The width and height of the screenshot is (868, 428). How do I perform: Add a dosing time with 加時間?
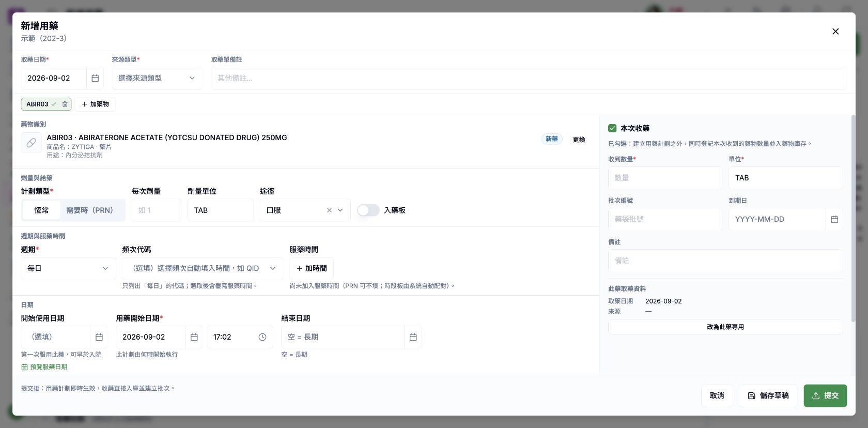tap(312, 268)
